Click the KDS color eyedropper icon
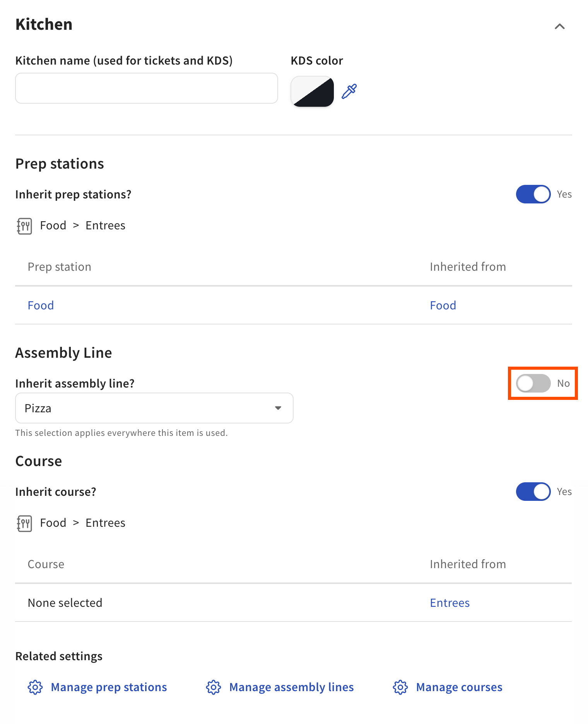 tap(349, 92)
